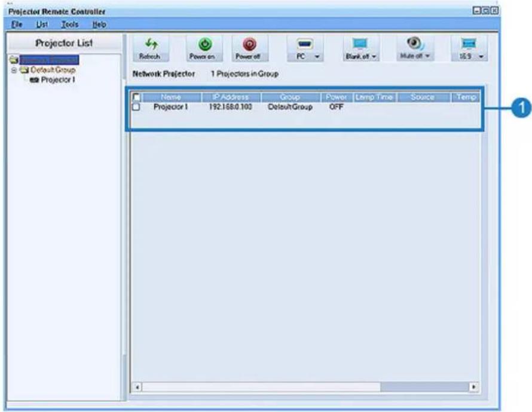Click the Mute off speaker icon
Screen dimensions: 532x412
[x=415, y=44]
